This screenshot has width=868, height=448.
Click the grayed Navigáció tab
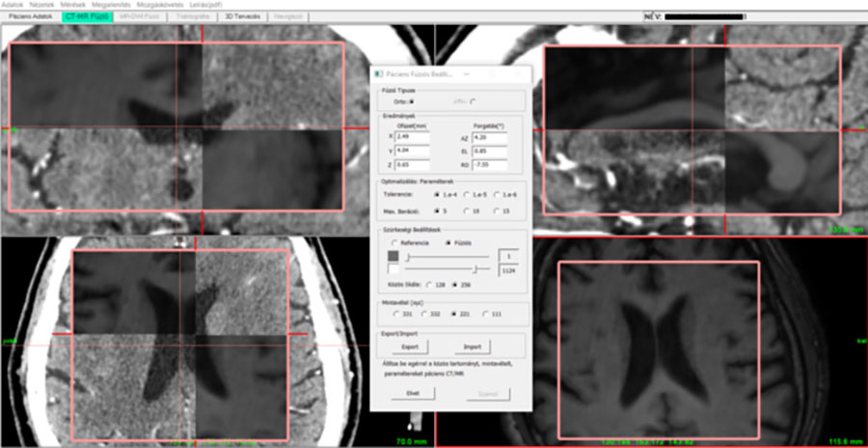click(287, 16)
